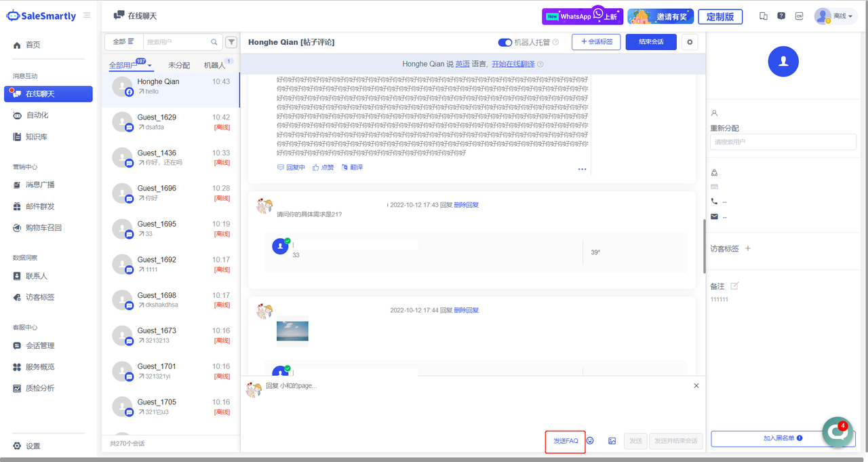Click the 结束会话 button
Screen dimensions: 868x462
[x=650, y=42]
